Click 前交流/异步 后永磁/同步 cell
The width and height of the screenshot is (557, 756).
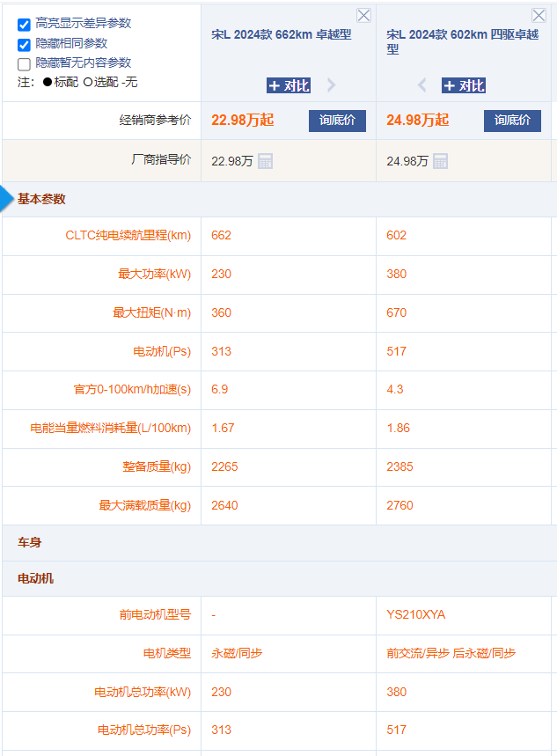[451, 653]
